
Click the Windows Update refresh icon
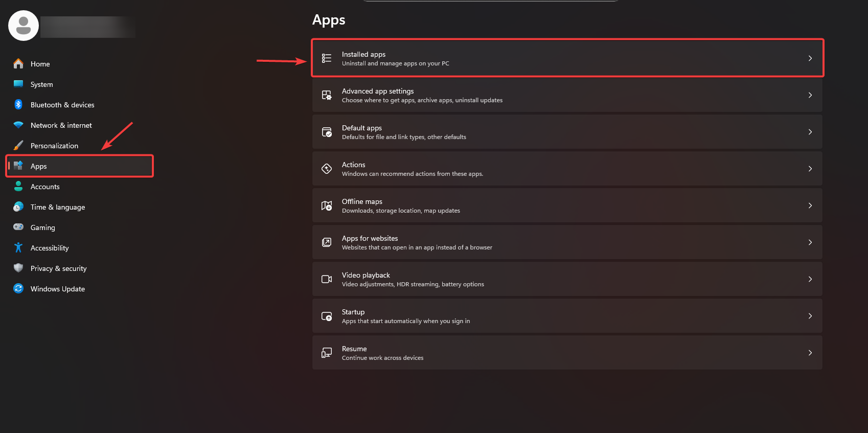pyautogui.click(x=18, y=289)
